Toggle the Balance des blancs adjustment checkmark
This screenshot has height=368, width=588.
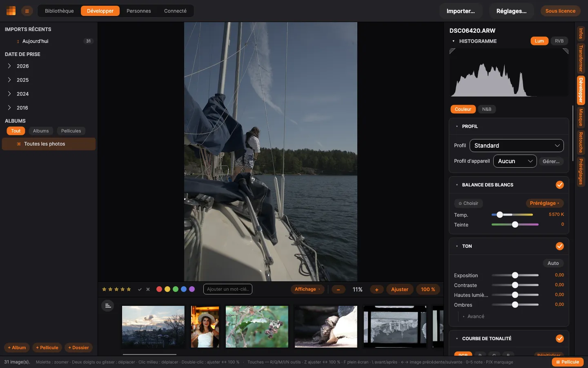click(x=560, y=185)
